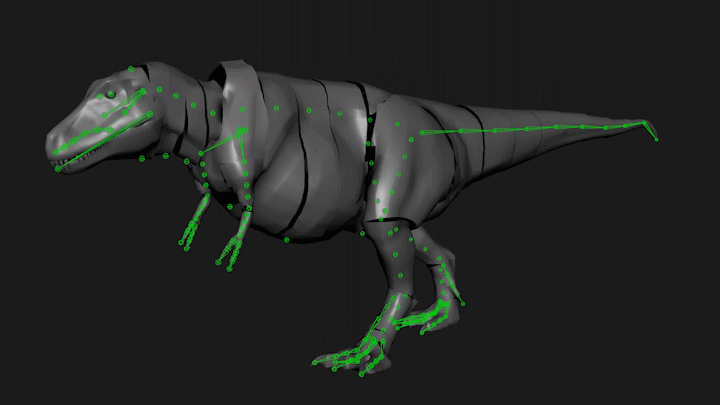720x405 pixels.
Task: Select the joint on top of the skull
Action: [x=131, y=69]
